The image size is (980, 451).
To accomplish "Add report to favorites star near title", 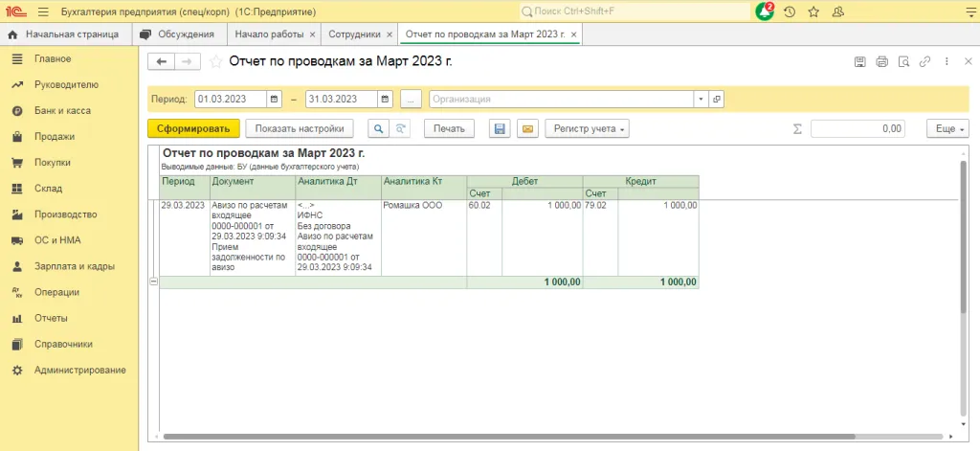I will (216, 61).
